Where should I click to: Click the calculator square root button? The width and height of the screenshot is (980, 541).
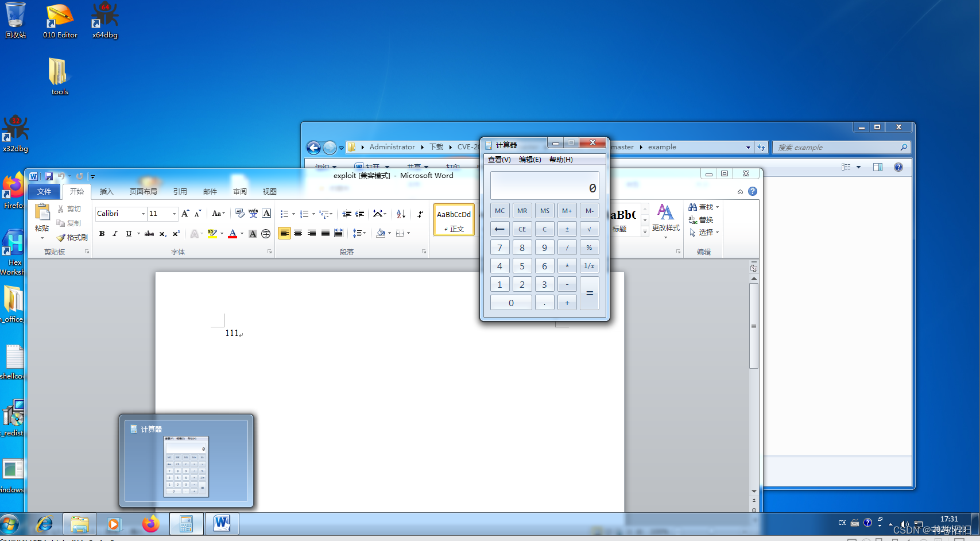click(589, 229)
